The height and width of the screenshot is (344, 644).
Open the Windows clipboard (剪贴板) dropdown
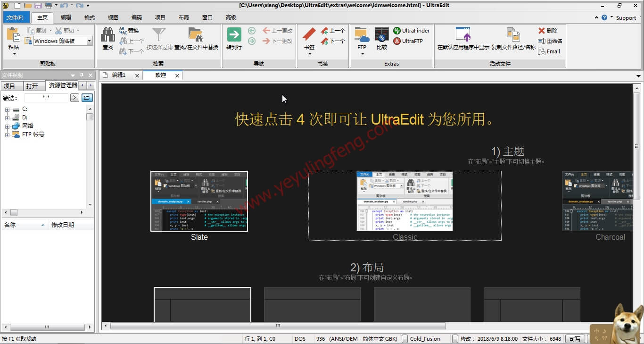pos(89,41)
